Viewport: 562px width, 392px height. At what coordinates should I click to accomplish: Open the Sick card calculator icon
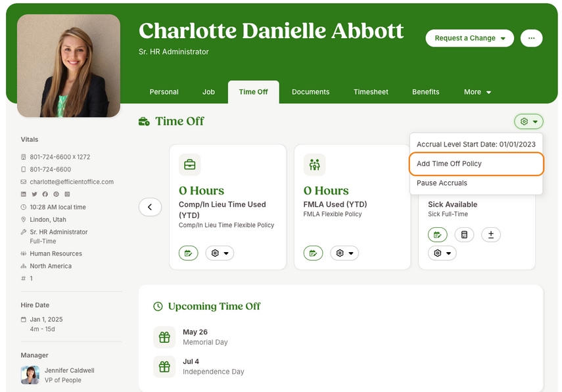(x=464, y=234)
